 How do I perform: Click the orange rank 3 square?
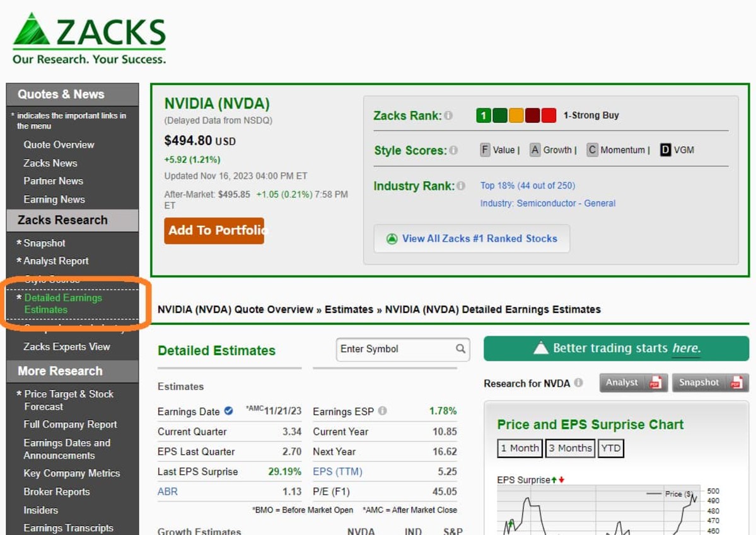(516, 115)
